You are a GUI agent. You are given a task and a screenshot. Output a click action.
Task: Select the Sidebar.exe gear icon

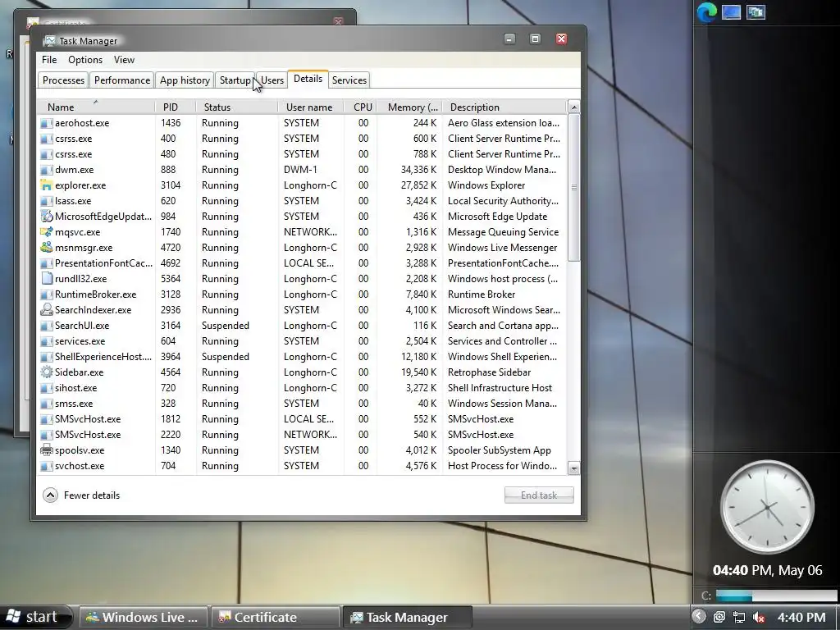[47, 372]
